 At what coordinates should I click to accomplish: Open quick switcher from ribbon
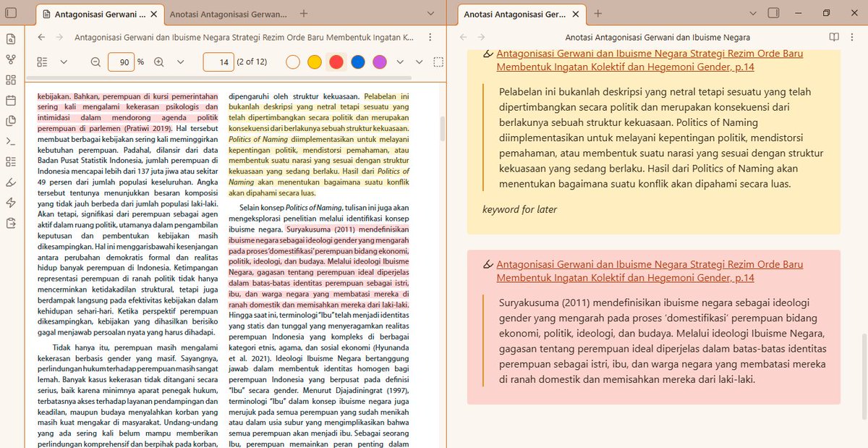pyautogui.click(x=10, y=39)
